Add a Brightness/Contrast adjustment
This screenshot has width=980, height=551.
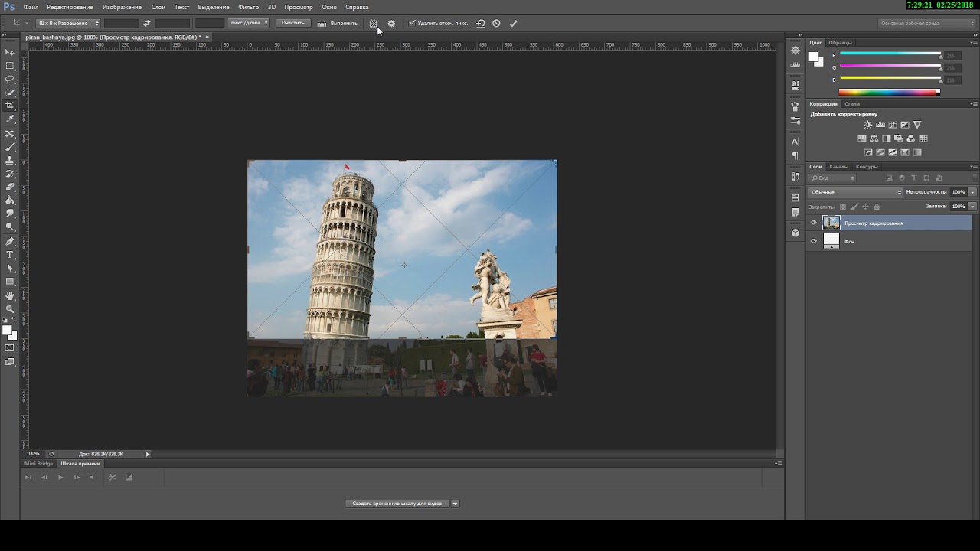pyautogui.click(x=867, y=125)
